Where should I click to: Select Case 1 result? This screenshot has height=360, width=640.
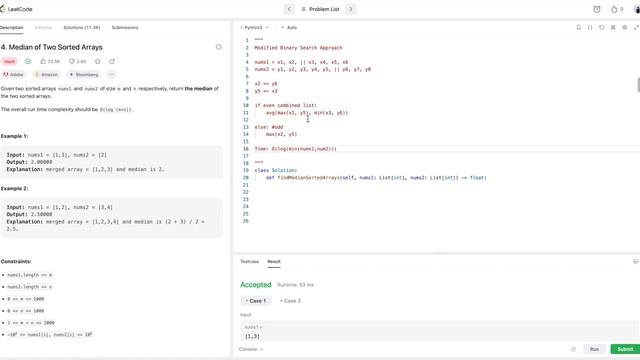coord(256,301)
